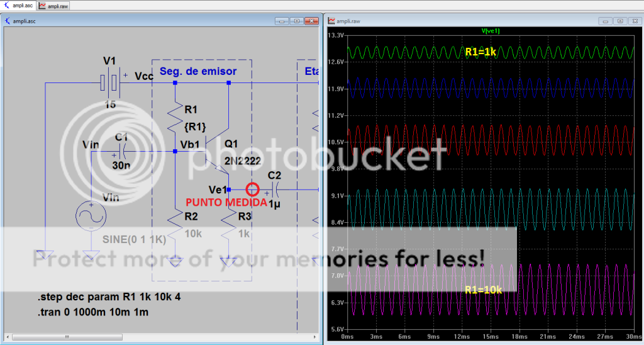
Task: Click the SINE(0 1 1K) source value
Action: [135, 240]
